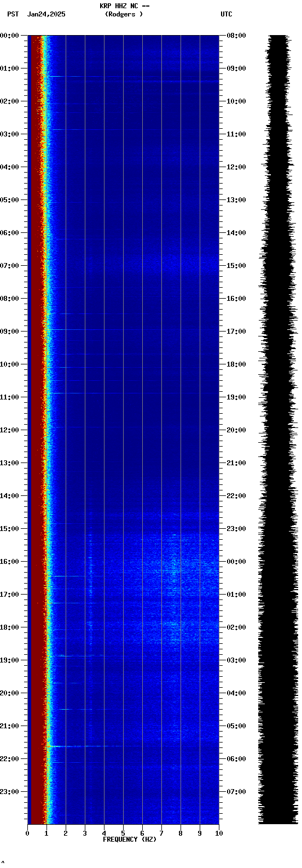Click the 12:00 UTC time label

pyautogui.click(x=236, y=167)
